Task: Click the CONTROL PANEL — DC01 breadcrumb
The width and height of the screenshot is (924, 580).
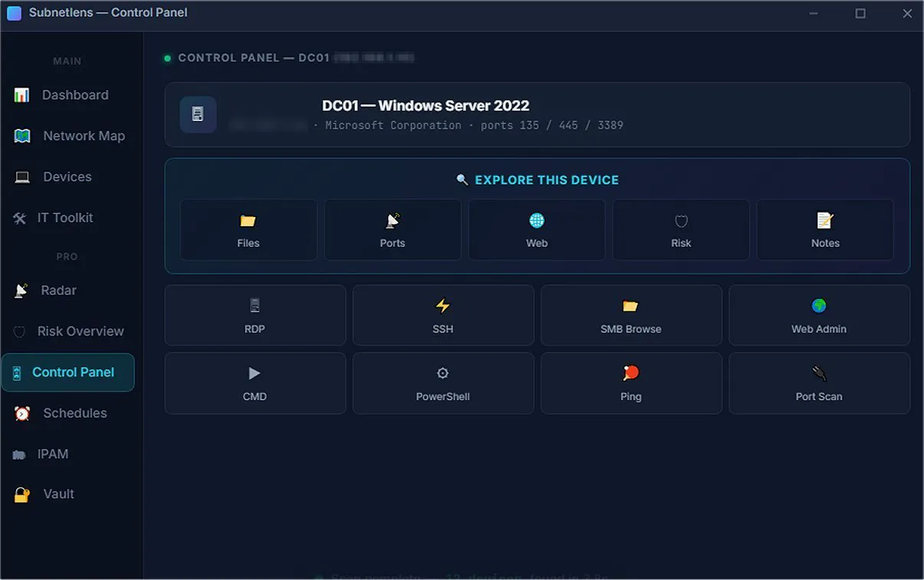Action: click(254, 58)
